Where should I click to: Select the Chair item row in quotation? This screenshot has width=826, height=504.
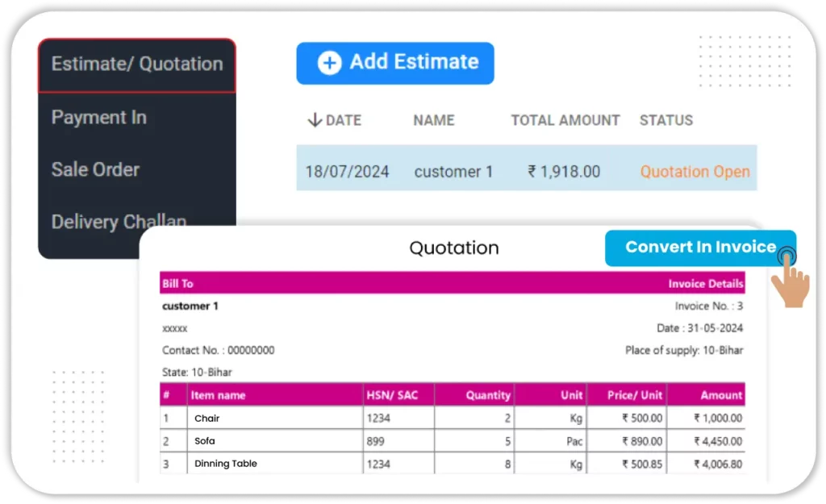(207, 419)
